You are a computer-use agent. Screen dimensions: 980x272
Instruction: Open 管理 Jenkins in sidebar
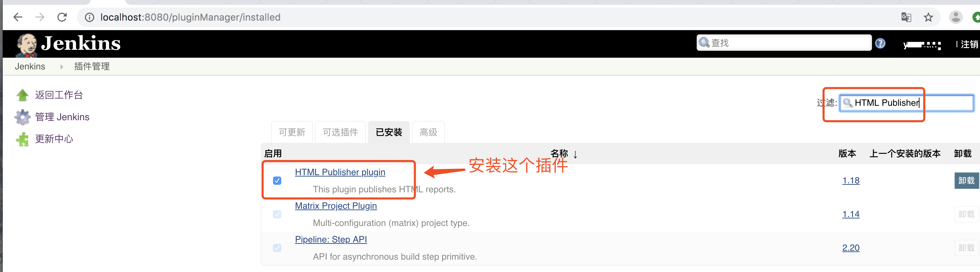coord(62,117)
